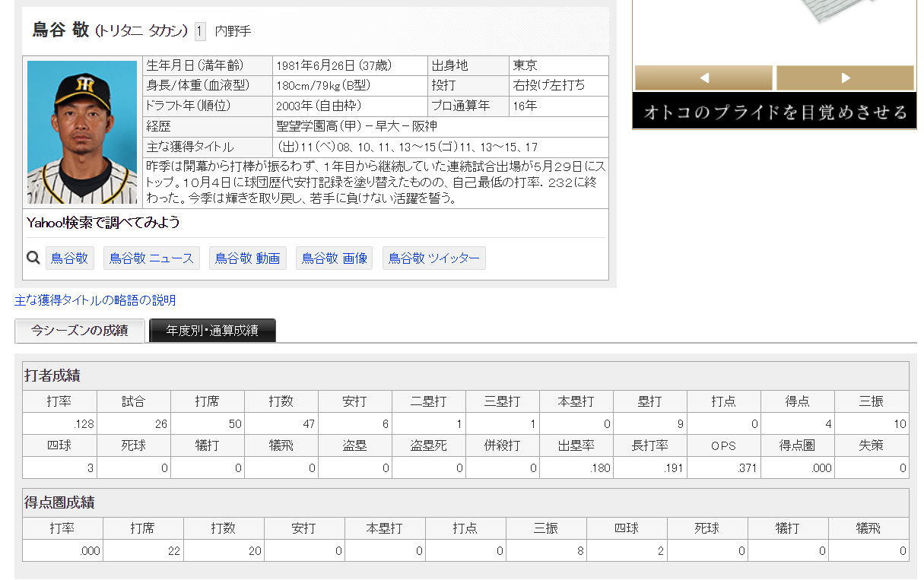924x580 pixels.
Task: Click the 得点圏成績 section heading
Action: click(x=59, y=502)
